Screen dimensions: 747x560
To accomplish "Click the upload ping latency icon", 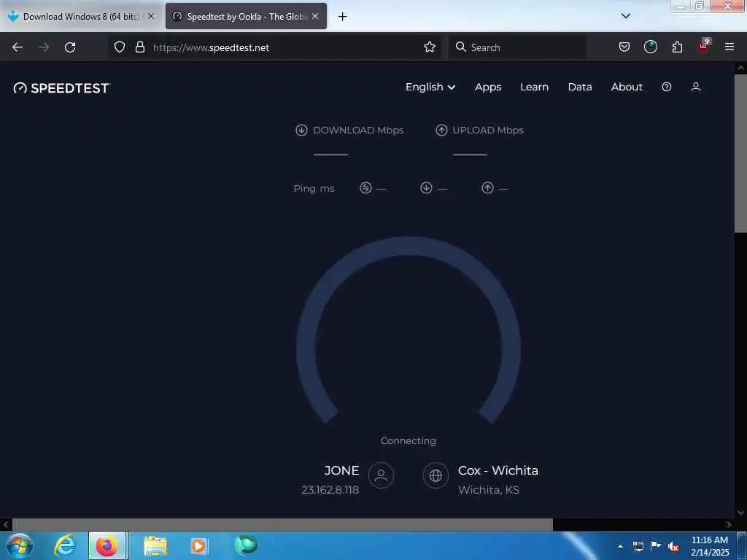I will [487, 188].
